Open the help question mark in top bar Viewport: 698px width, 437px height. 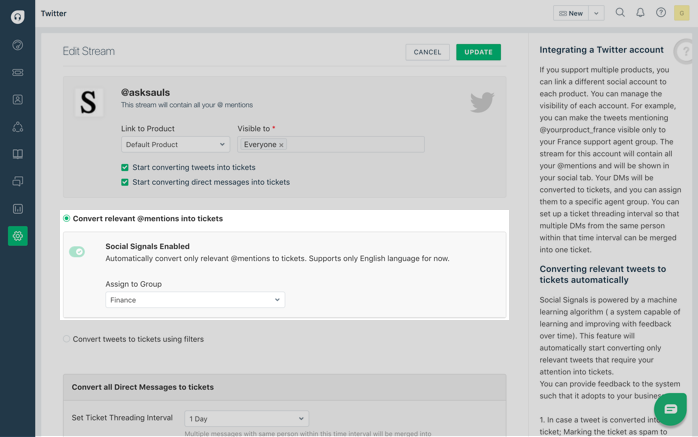pyautogui.click(x=661, y=13)
